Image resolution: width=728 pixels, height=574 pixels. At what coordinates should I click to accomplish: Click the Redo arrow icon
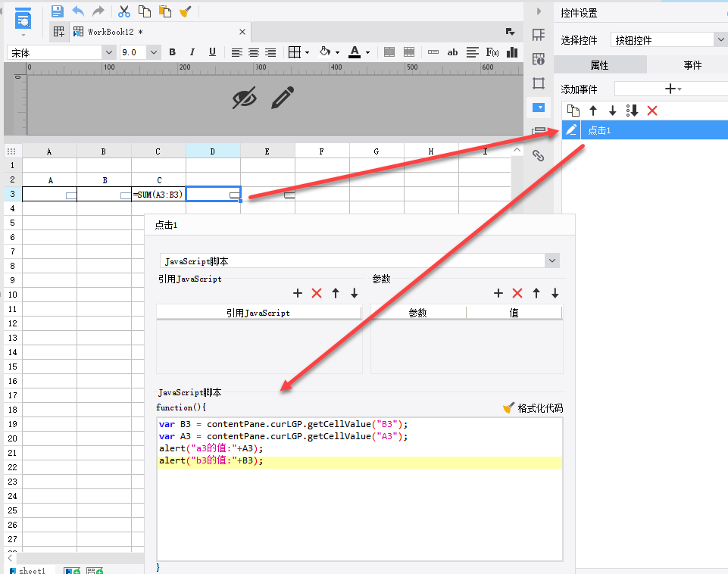[98, 11]
